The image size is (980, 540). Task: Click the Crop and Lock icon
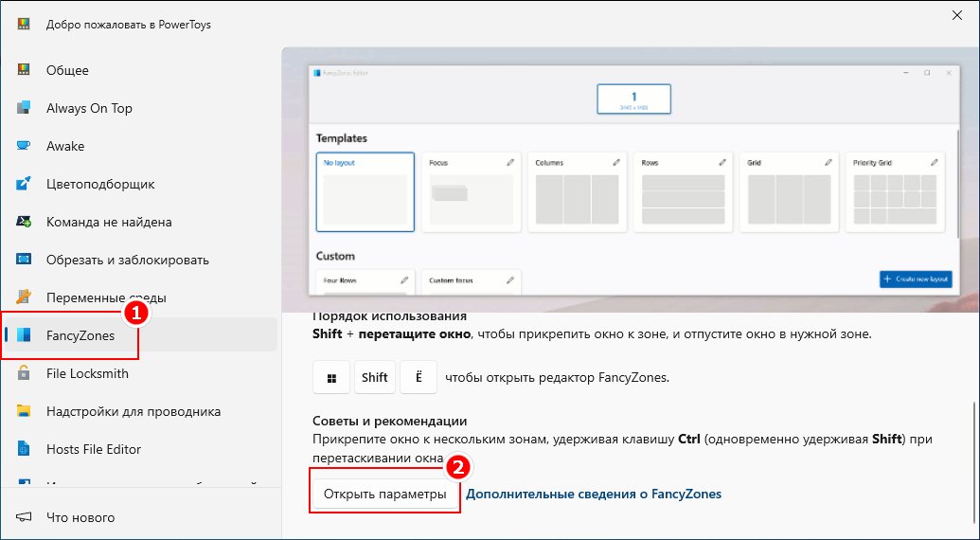pos(24,260)
